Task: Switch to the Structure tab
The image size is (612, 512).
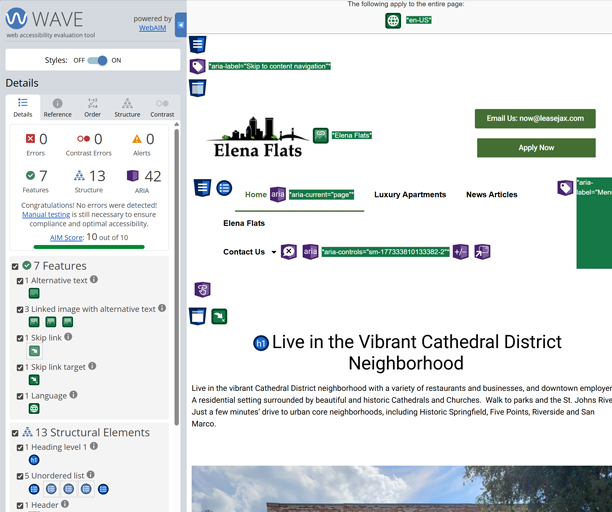Action: tap(127, 107)
